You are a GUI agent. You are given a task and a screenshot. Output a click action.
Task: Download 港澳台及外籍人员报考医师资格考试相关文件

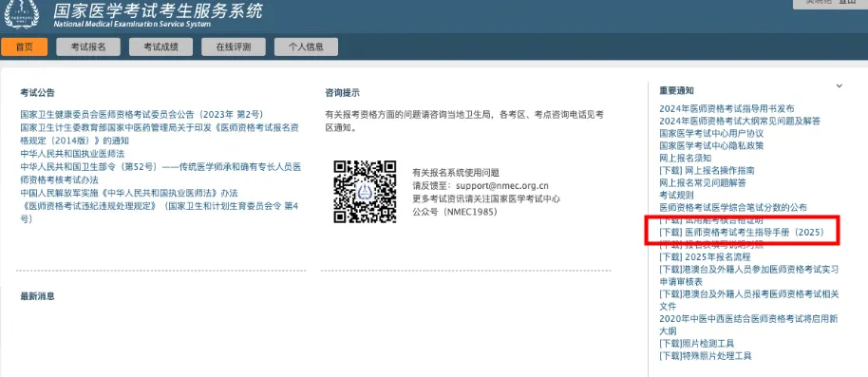(x=749, y=300)
